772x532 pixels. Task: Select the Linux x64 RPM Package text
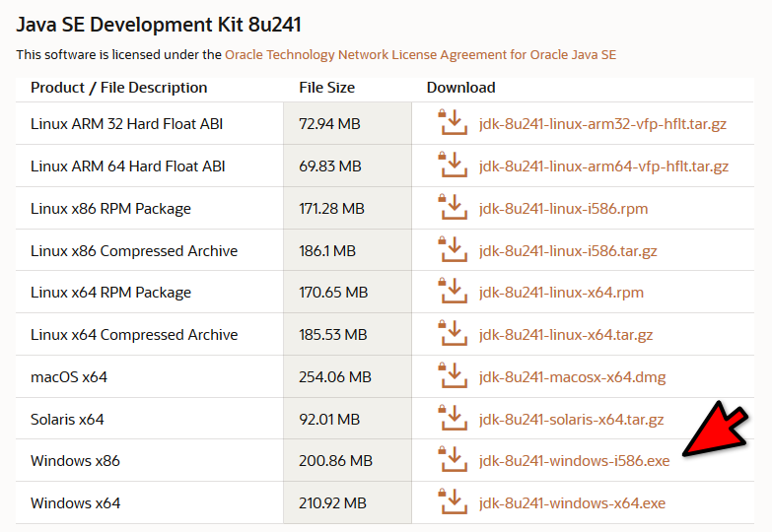tap(110, 293)
